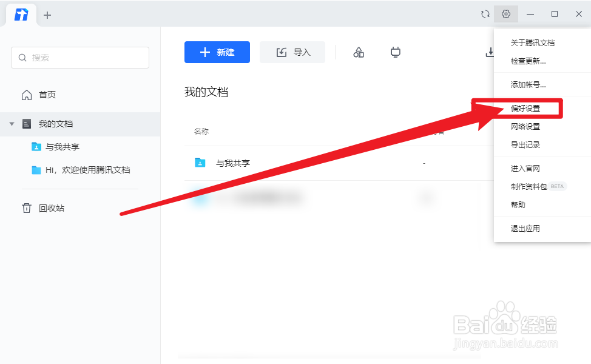The image size is (591, 364).
Task: Collapse the 我的文档 tree arrow
Action: (x=12, y=124)
